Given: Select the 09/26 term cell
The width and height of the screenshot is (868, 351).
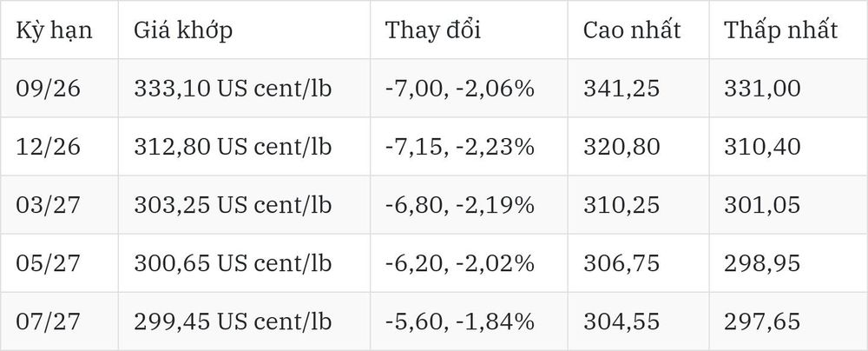Looking at the screenshot, I should click(48, 89).
